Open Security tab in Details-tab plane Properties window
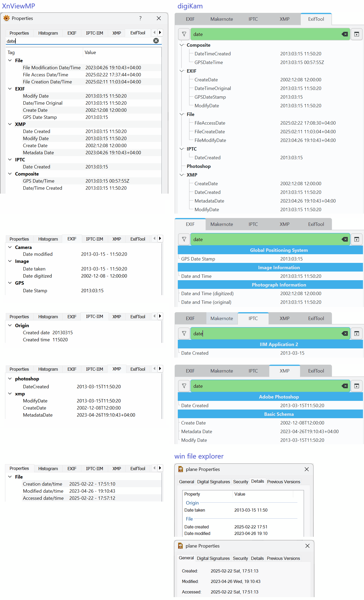This screenshot has height=600, width=364. pos(240,482)
